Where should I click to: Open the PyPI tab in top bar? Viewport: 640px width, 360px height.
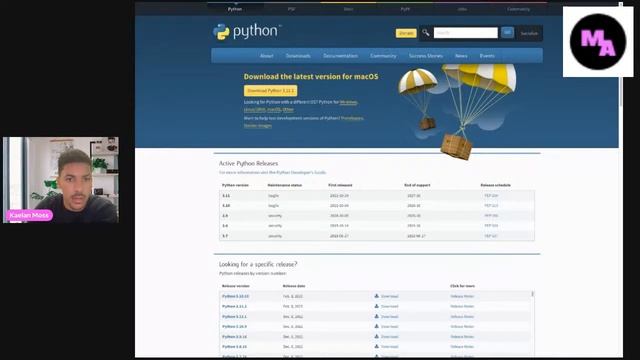(x=405, y=9)
